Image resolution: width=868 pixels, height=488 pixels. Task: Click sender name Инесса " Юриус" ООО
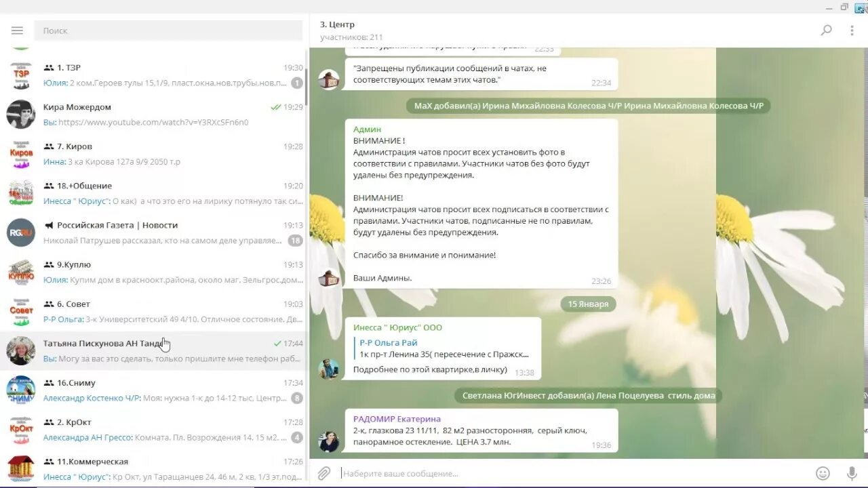pos(397,327)
